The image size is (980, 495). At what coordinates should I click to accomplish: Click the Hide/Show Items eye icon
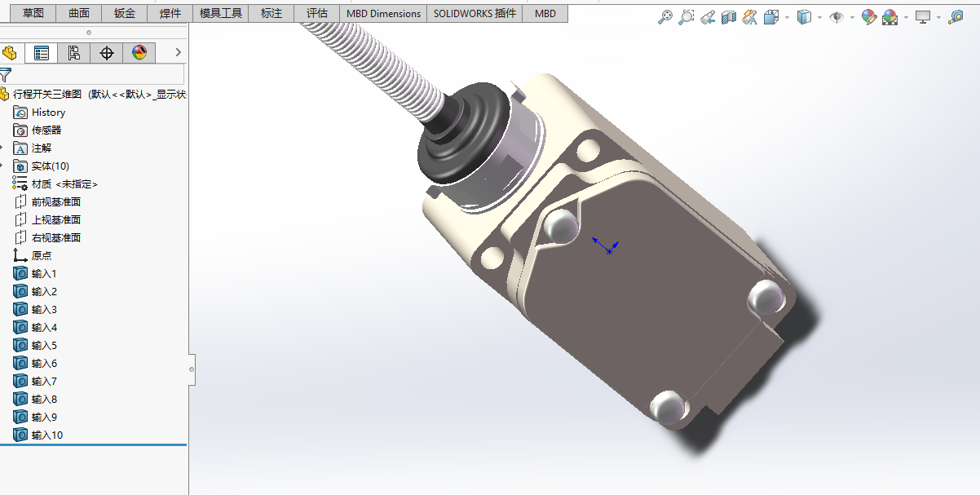point(837,17)
